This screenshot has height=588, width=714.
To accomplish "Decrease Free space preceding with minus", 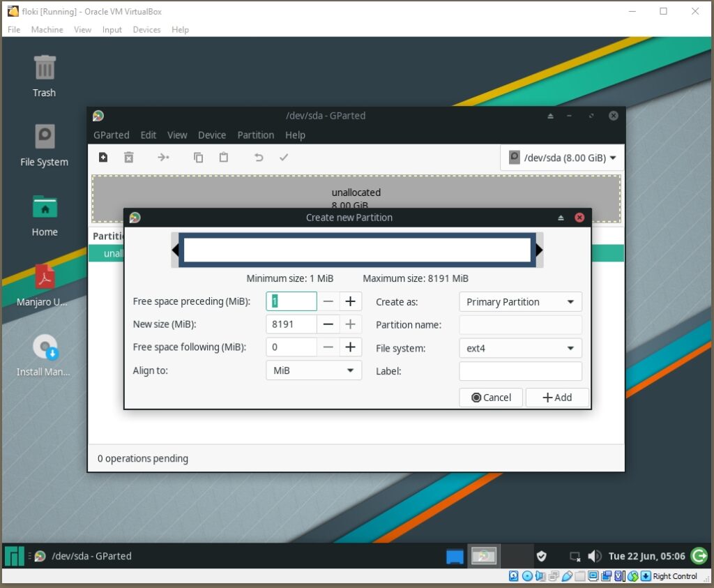I will pyautogui.click(x=328, y=301).
